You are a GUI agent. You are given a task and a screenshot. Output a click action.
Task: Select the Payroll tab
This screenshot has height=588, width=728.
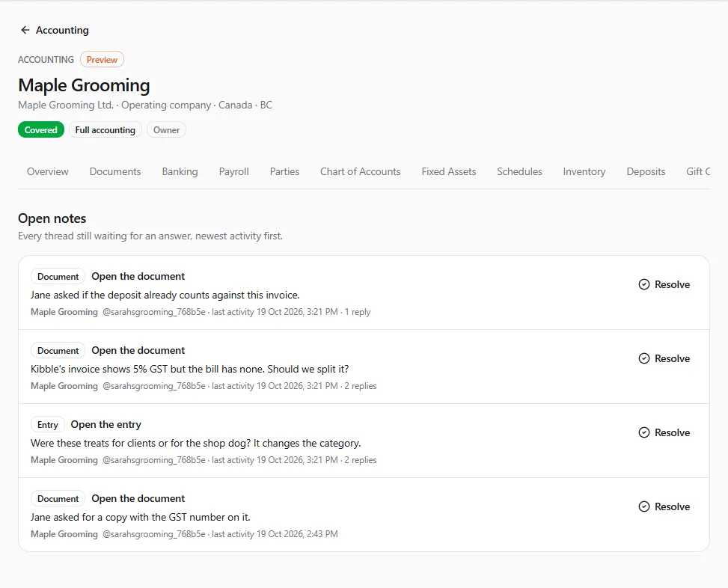[x=233, y=172]
